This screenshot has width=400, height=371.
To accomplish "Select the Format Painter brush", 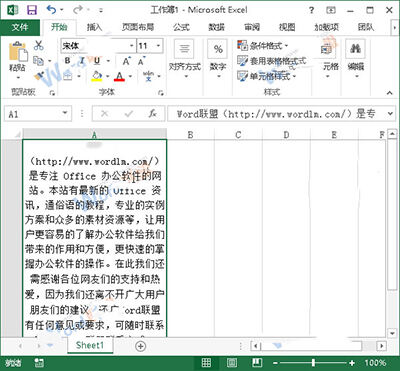I will 39,76.
